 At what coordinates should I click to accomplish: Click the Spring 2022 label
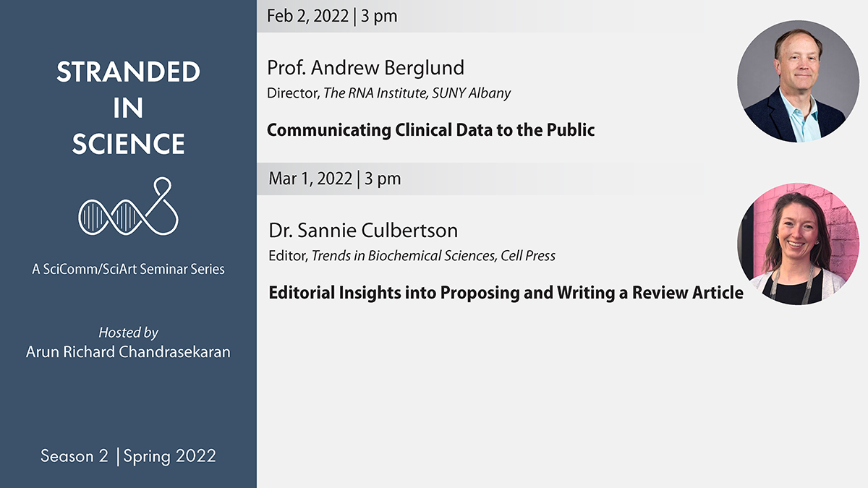(170, 456)
